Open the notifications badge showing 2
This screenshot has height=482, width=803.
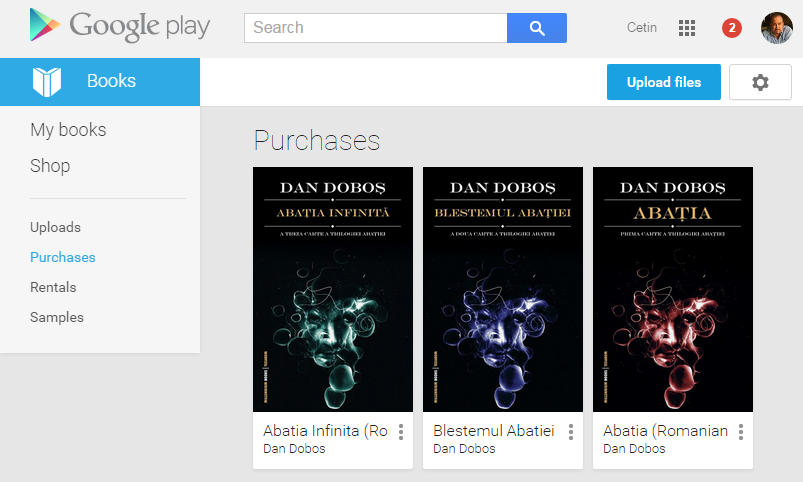pyautogui.click(x=732, y=28)
